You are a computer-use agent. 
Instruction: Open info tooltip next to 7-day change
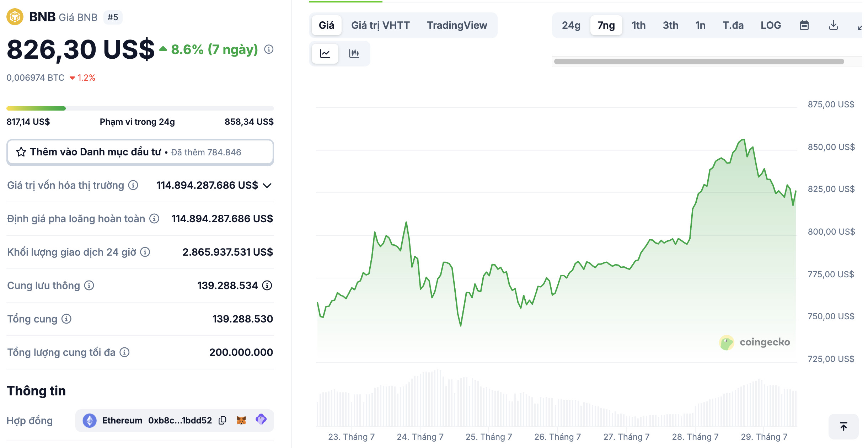pyautogui.click(x=269, y=49)
